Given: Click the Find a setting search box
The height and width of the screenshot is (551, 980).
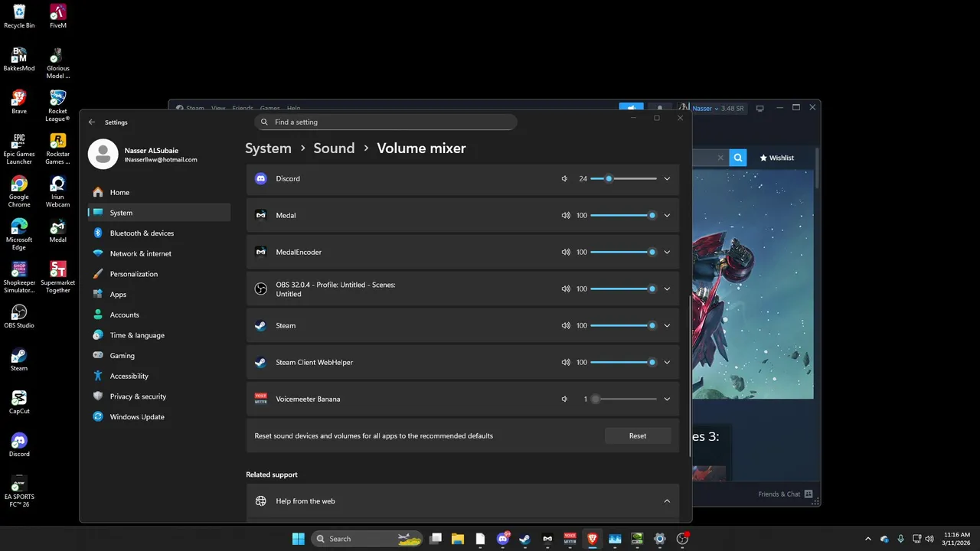Looking at the screenshot, I should [x=386, y=122].
